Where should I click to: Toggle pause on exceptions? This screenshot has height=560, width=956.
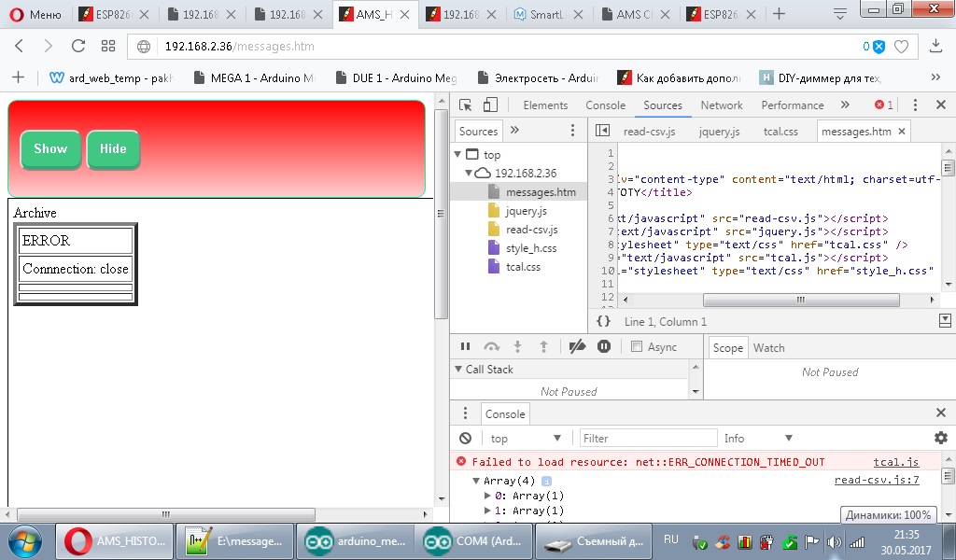[x=604, y=347]
